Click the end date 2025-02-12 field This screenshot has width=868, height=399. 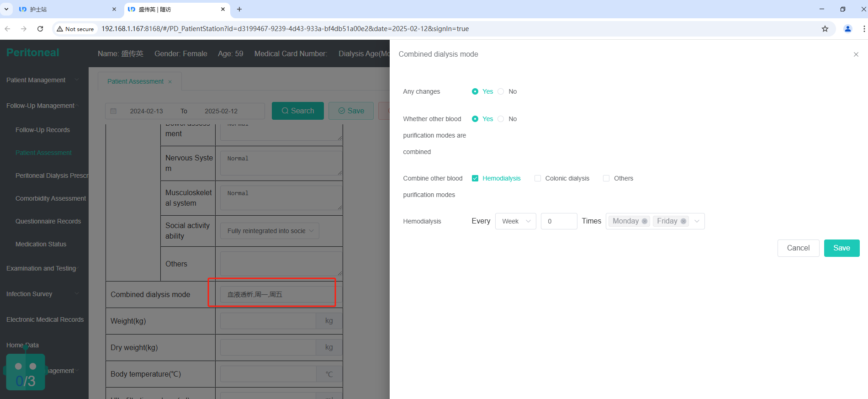point(221,111)
